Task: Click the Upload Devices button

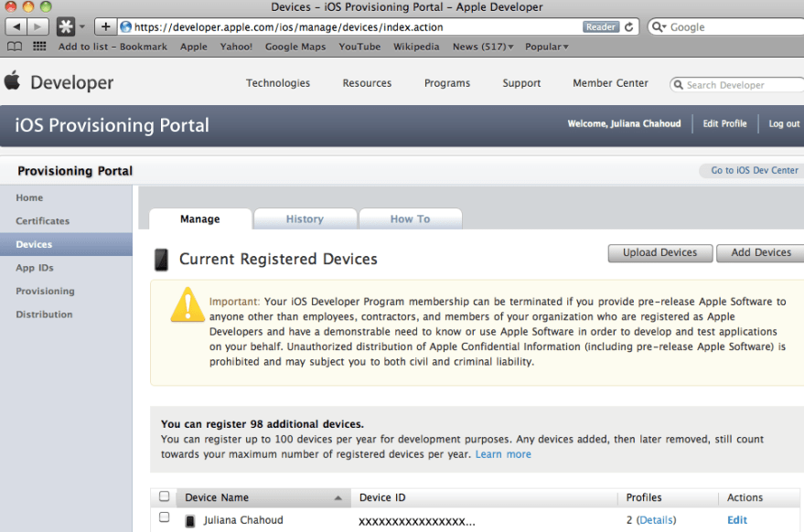Action: [x=659, y=253]
